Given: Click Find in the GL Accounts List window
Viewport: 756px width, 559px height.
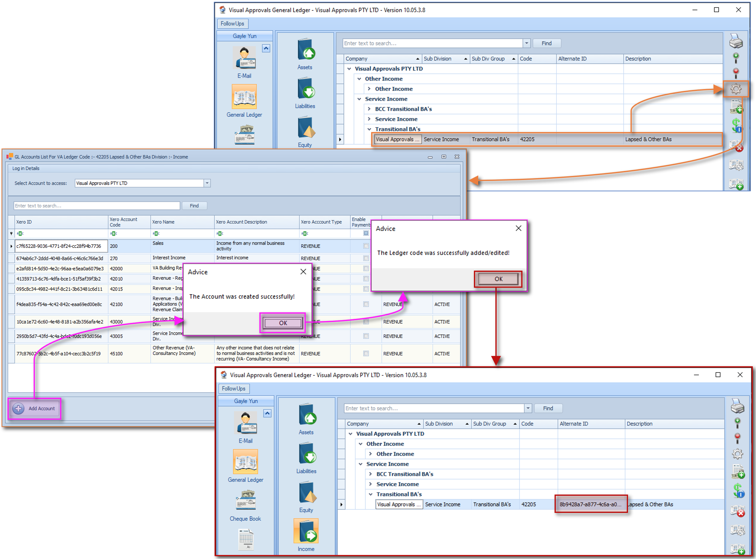Looking at the screenshot, I should point(194,206).
